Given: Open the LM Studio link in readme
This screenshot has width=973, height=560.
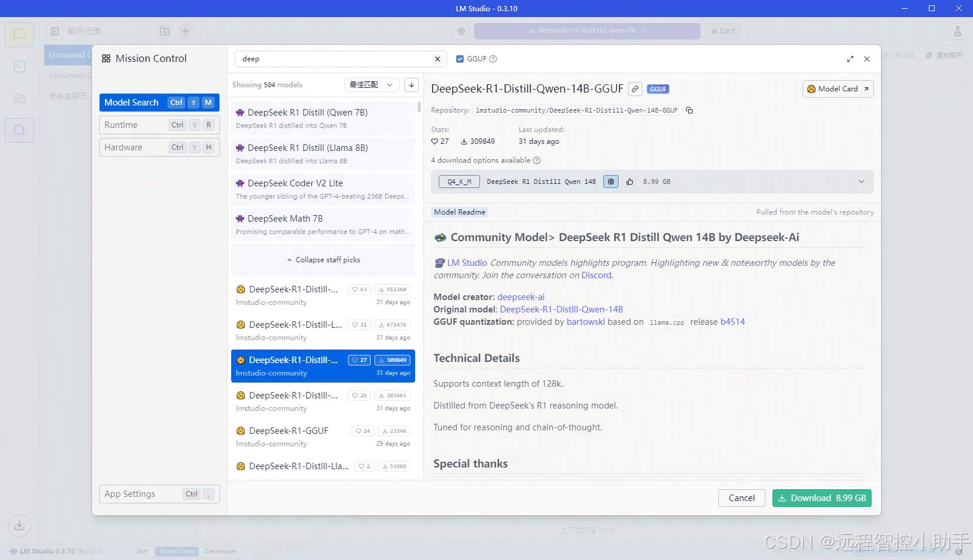Looking at the screenshot, I should [x=467, y=263].
